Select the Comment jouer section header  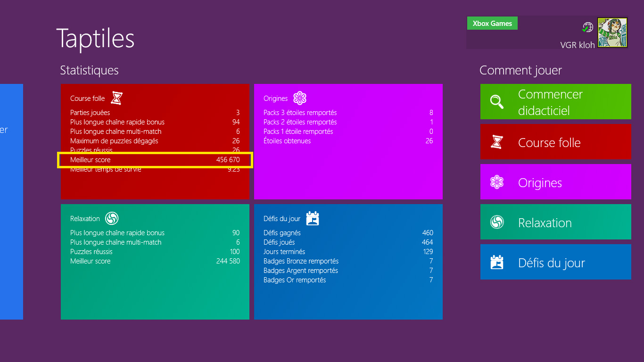coord(520,71)
